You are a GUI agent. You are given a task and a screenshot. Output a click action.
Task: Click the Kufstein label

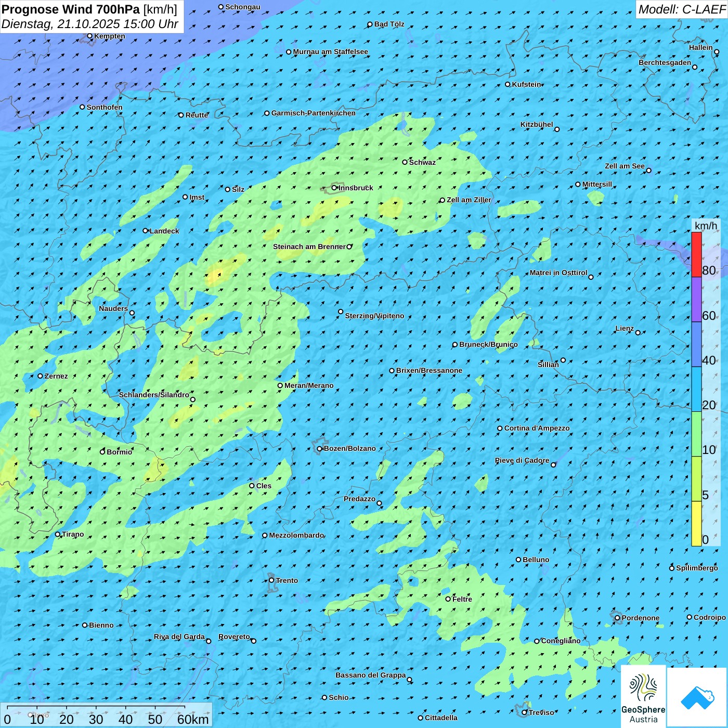click(x=527, y=84)
